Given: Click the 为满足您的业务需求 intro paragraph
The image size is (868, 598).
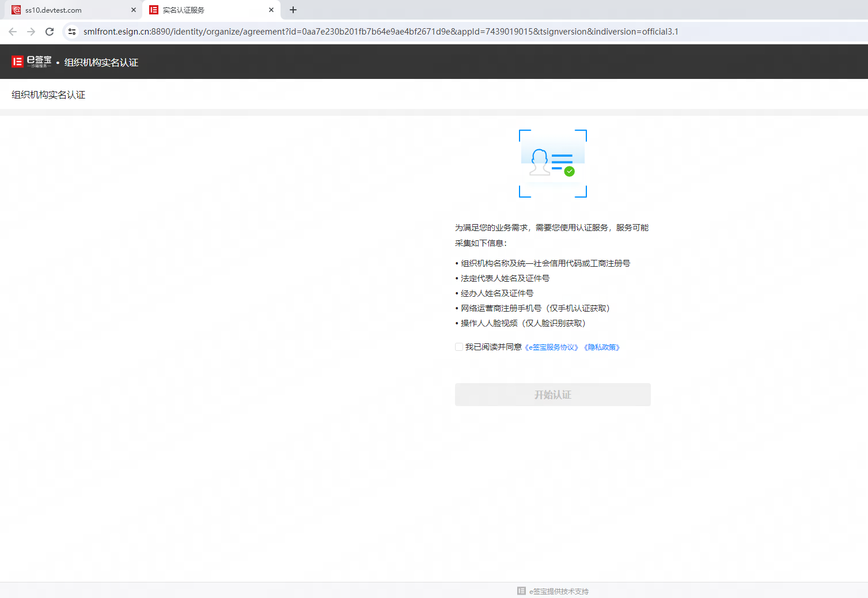Looking at the screenshot, I should (552, 235).
